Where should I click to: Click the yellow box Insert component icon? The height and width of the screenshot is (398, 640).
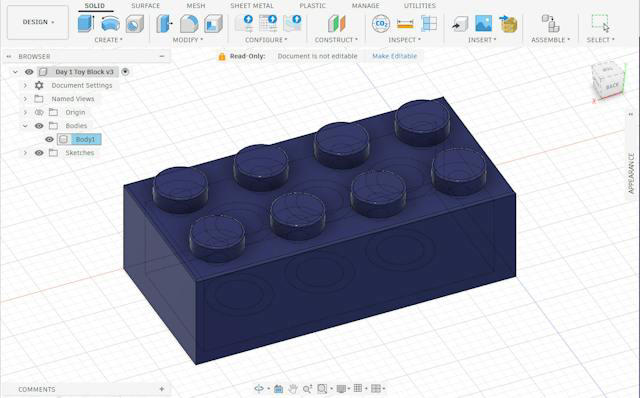click(508, 24)
